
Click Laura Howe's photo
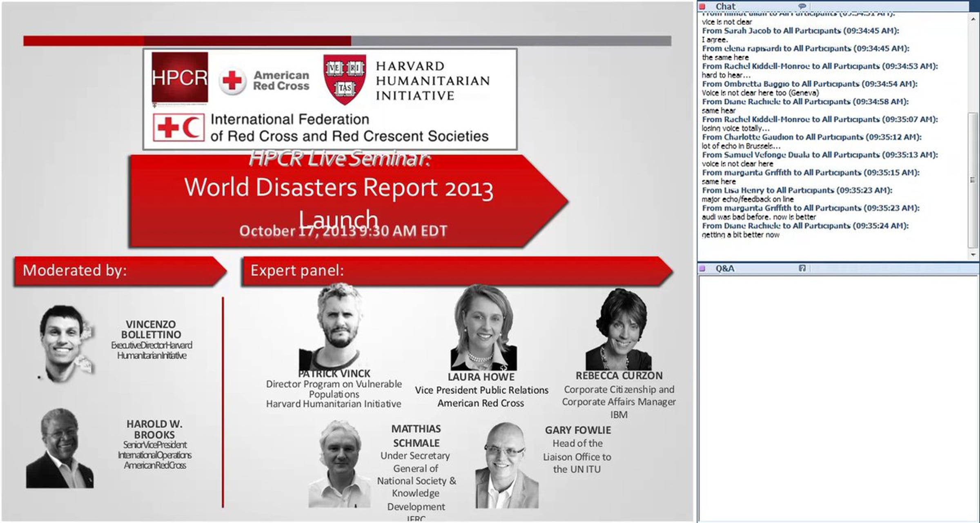483,327
